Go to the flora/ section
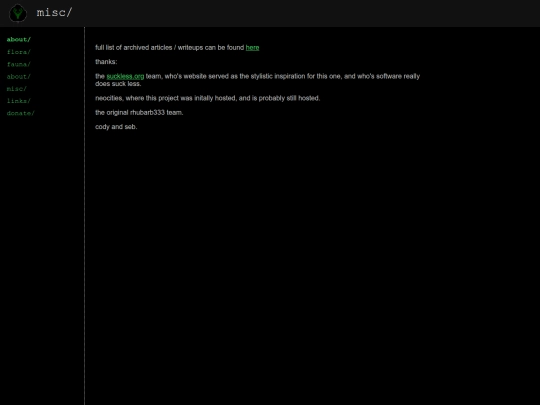Image resolution: width=540 pixels, height=405 pixels. coord(19,52)
